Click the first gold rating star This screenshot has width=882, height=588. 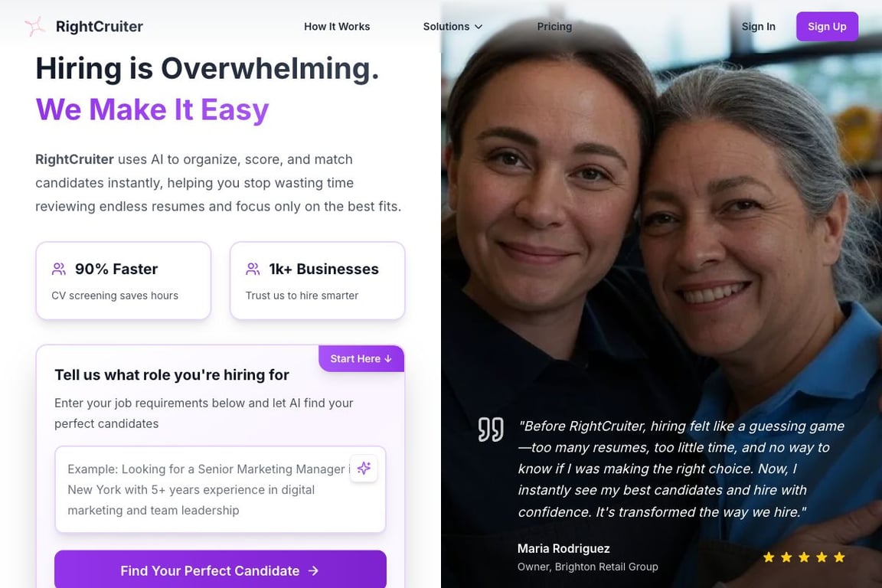point(769,557)
